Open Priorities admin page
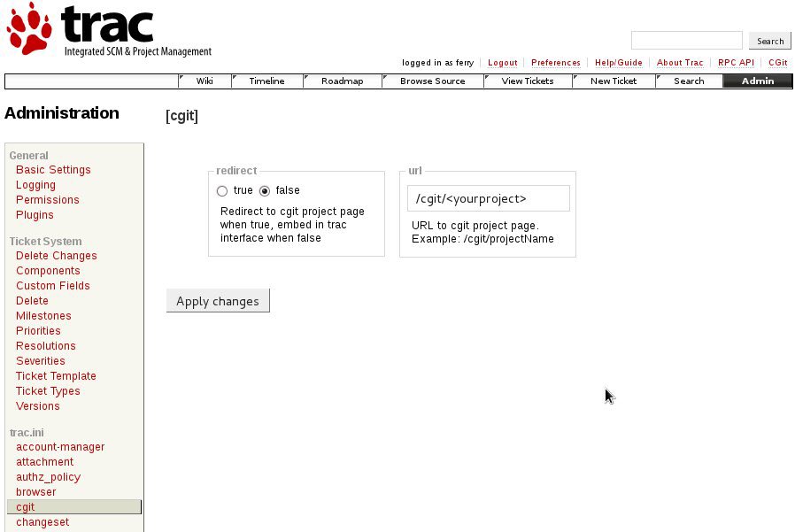The width and height of the screenshot is (795, 532). click(38, 331)
